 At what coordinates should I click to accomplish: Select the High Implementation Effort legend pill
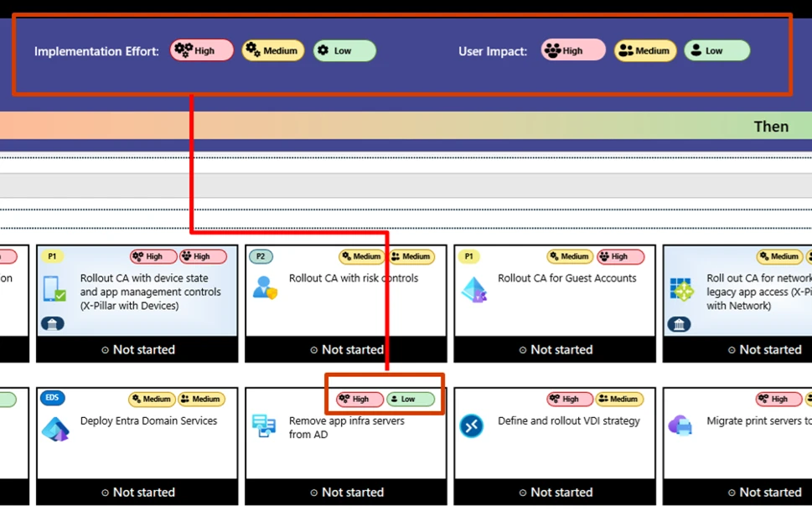point(201,50)
